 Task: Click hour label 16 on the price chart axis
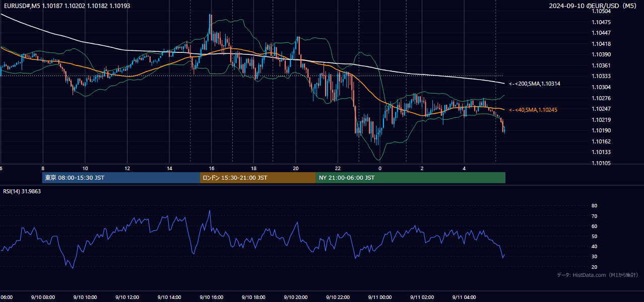(x=212, y=168)
